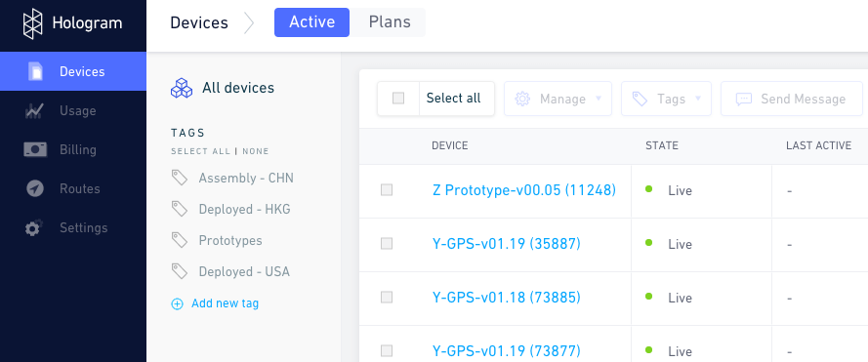Click the Manage gear icon
Screen dimensions: 868x362
(x=522, y=99)
